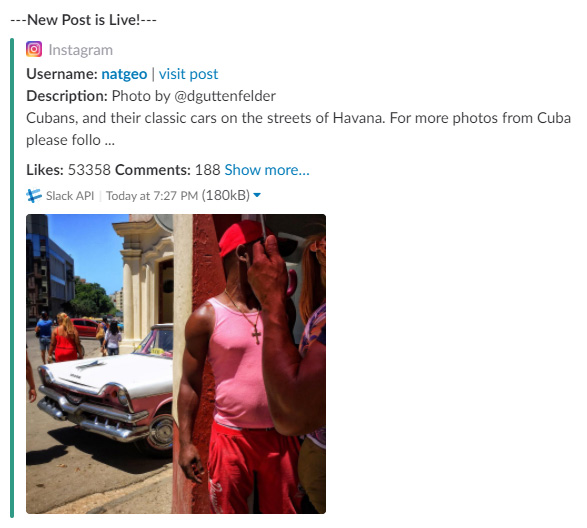
Task: Click the comments count 188
Action: (207, 170)
